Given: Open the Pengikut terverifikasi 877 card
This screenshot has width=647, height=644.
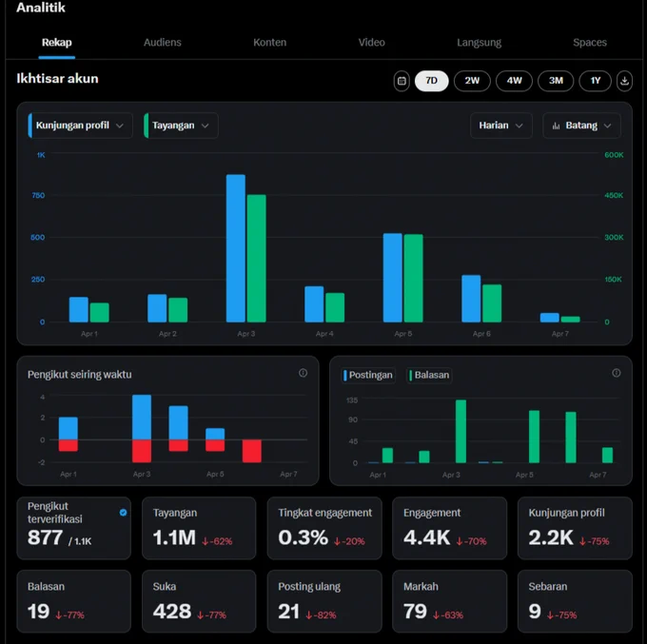Looking at the screenshot, I should click(74, 528).
